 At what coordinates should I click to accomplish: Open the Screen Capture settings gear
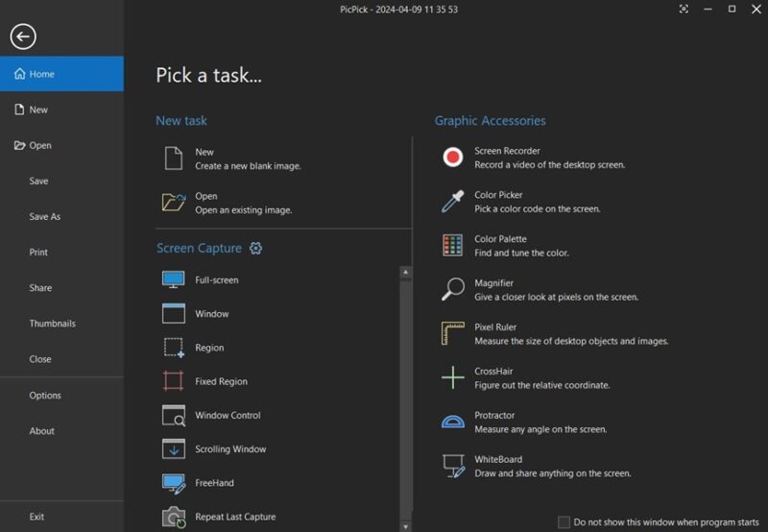[255, 249]
